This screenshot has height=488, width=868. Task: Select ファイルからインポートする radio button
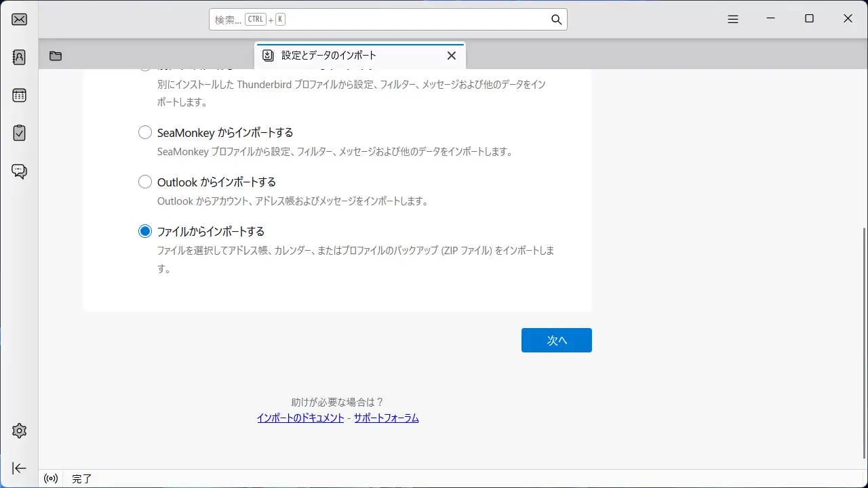pos(145,232)
